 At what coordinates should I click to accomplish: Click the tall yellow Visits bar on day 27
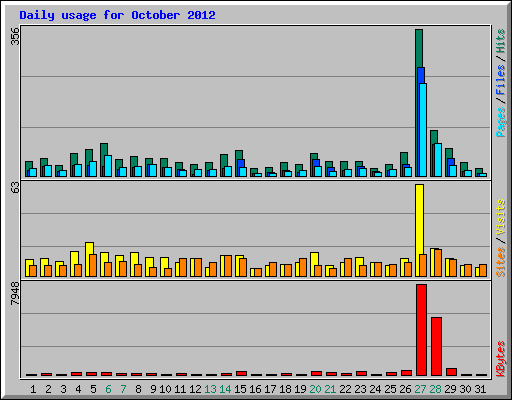(419, 218)
